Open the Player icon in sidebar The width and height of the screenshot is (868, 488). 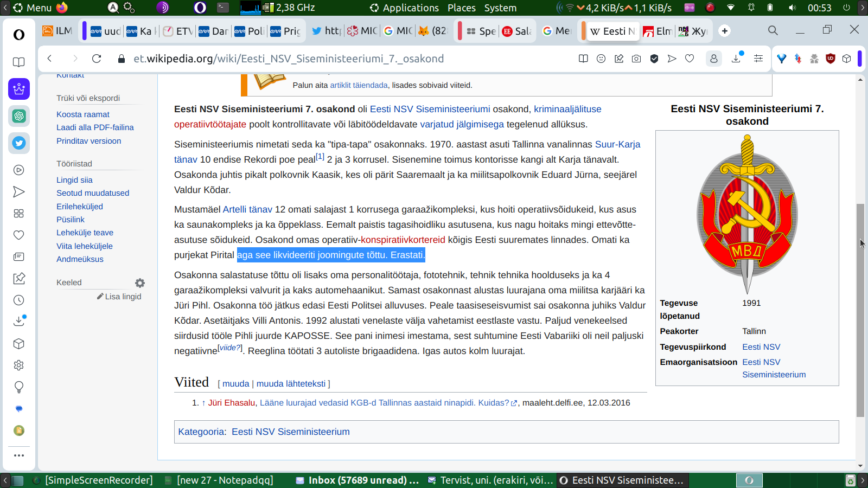[19, 170]
